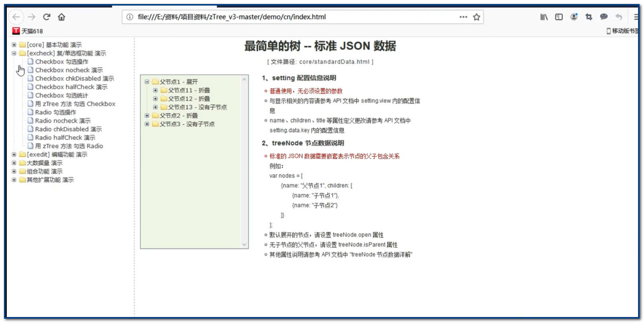
Task: Open Checkbox 勾选统计 demo
Action: [62, 95]
